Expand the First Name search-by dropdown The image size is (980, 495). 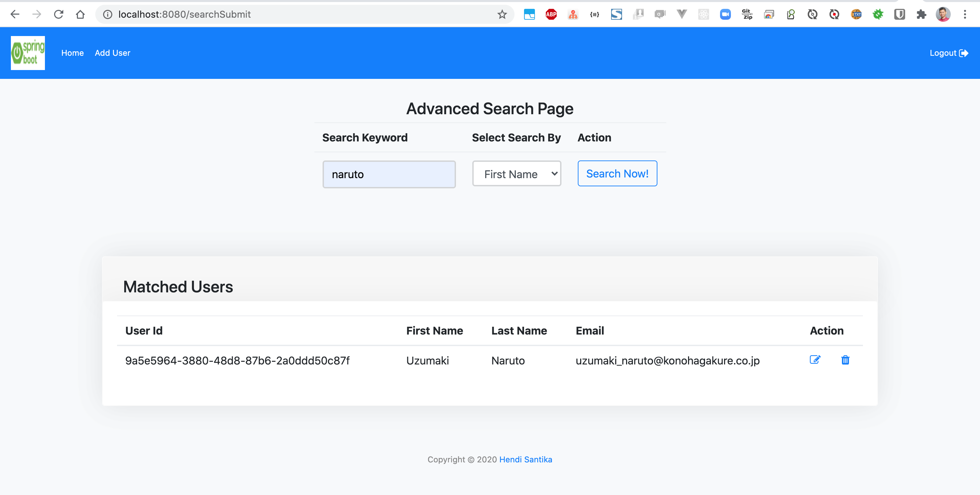516,174
